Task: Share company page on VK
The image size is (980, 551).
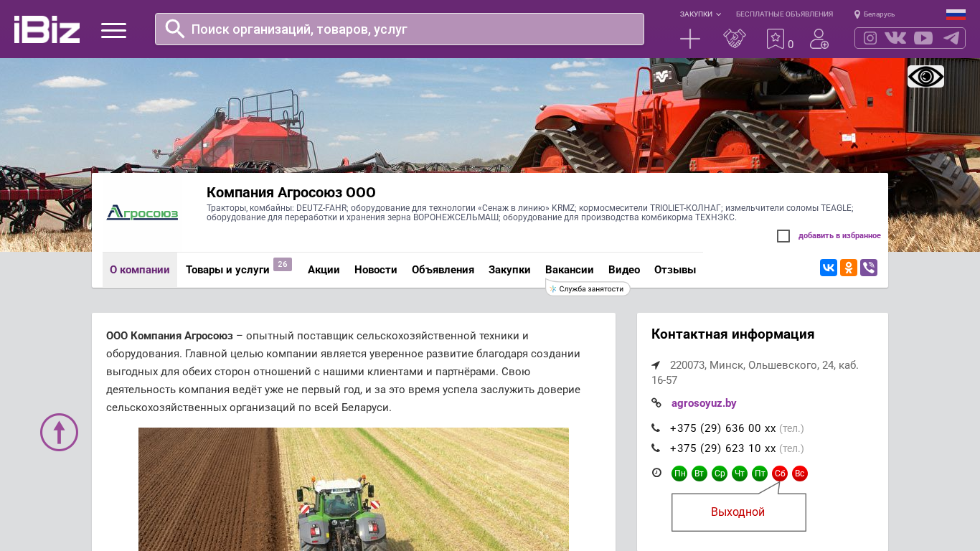Action: point(829,268)
